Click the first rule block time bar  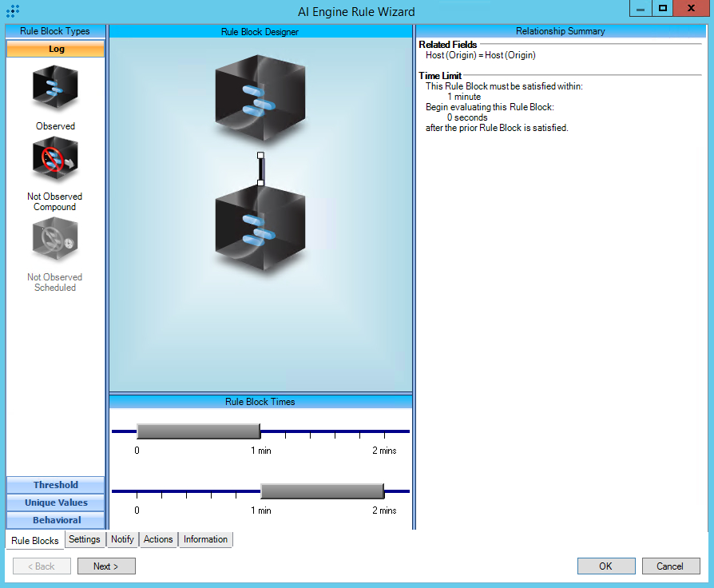[198, 431]
